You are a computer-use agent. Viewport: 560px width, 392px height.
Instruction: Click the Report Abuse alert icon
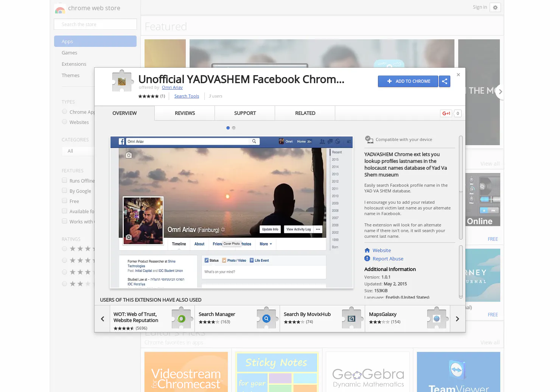click(367, 259)
